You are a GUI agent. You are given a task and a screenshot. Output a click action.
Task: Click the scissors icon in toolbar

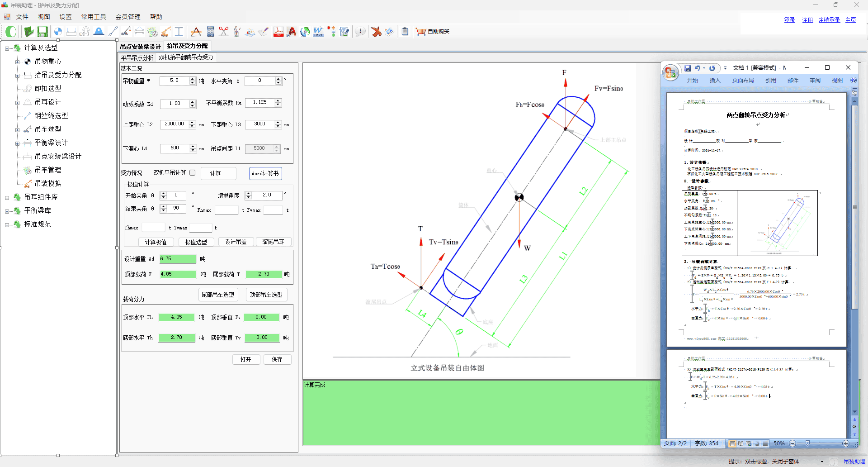click(x=223, y=32)
